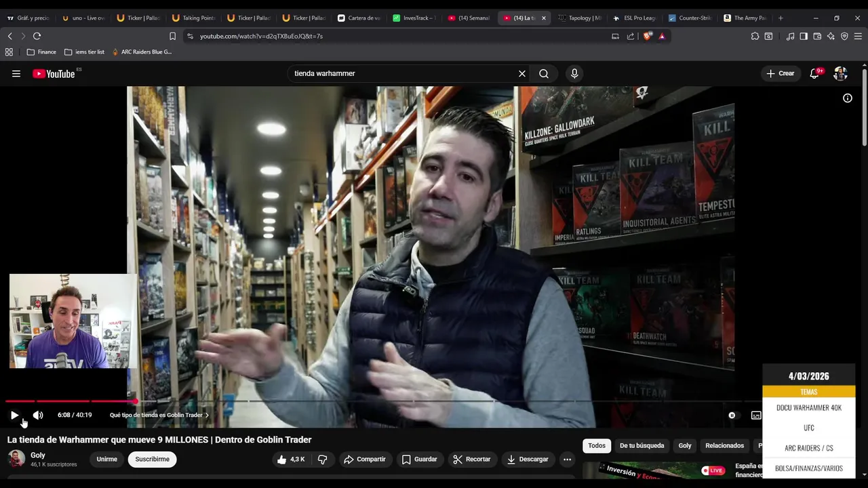Switch to the InvesTrack tab
868x488 pixels.
pos(414,18)
